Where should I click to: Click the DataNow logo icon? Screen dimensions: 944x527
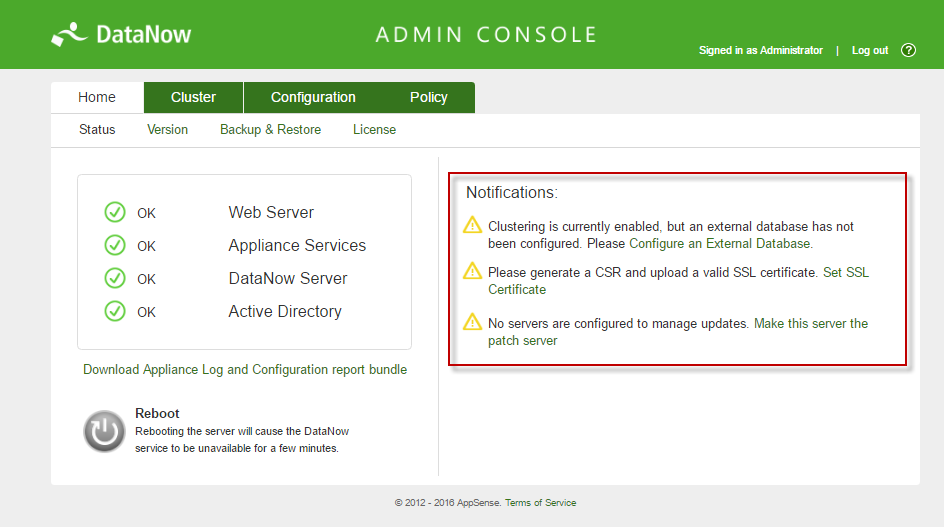[70, 34]
